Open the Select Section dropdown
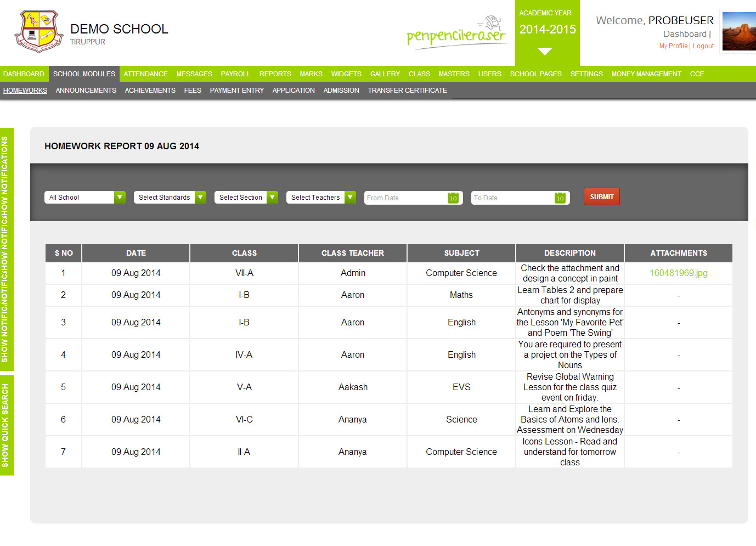 click(246, 197)
